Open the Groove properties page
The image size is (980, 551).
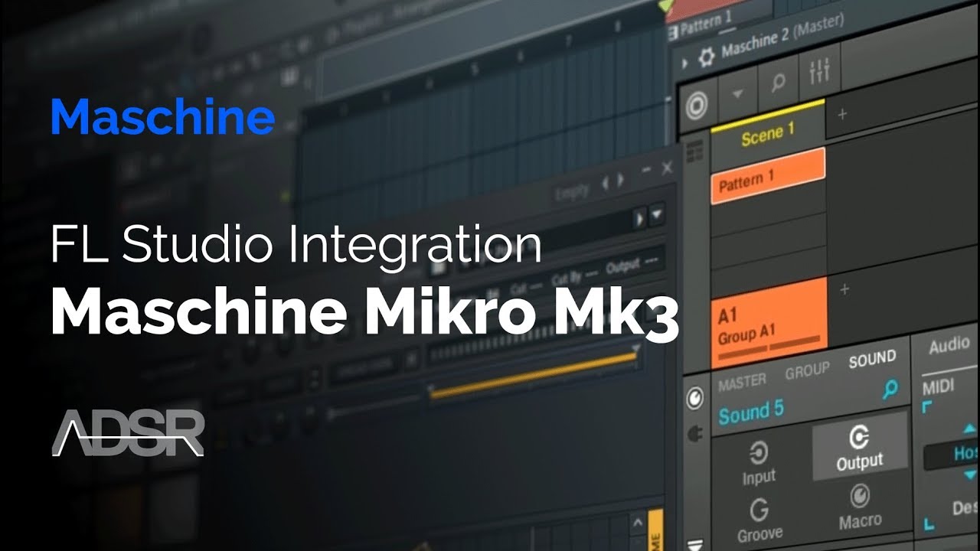pos(760,520)
